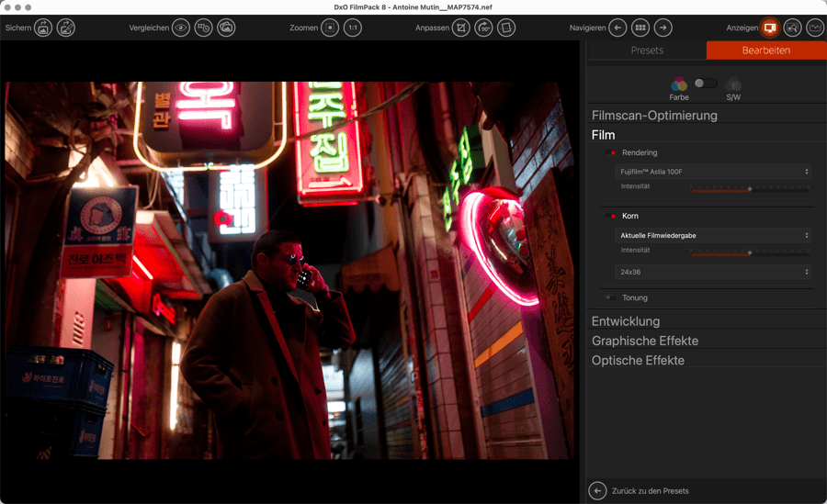Click the eye compare icon next to Vergleichen
827x504 pixels.
pyautogui.click(x=181, y=28)
